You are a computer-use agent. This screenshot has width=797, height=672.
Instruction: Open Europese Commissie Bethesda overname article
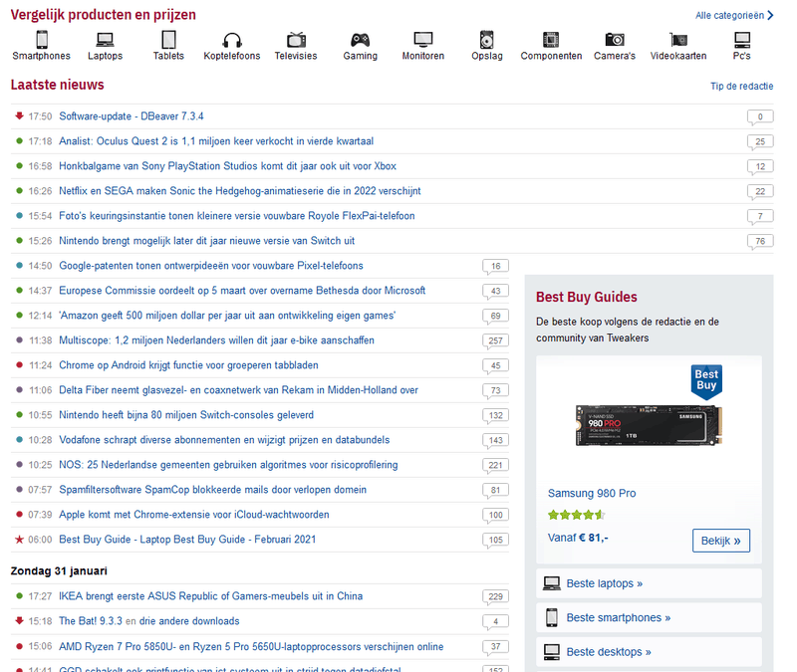click(242, 291)
